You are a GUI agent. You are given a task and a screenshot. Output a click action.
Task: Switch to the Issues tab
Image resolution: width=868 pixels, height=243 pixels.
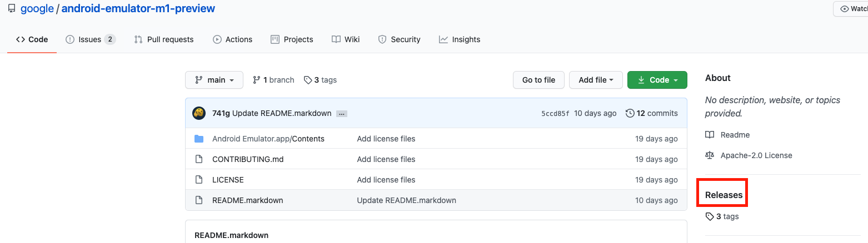[x=90, y=39]
